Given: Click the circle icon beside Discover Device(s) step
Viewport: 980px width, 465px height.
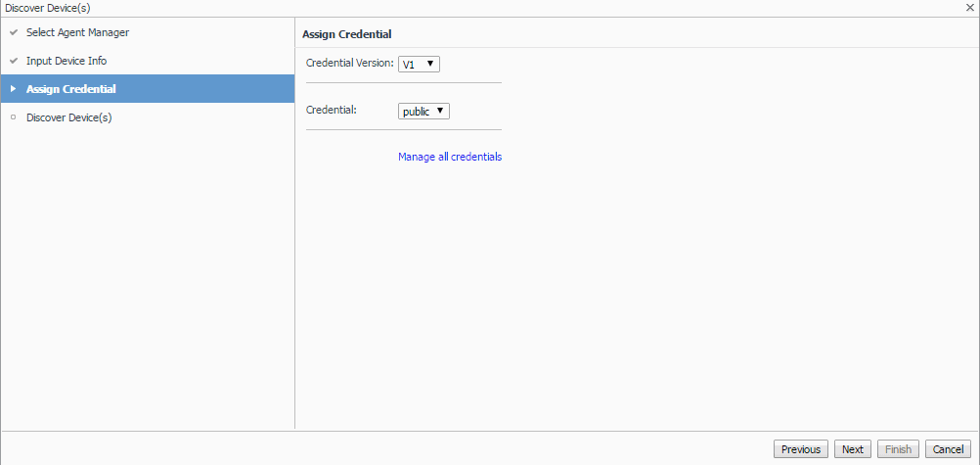Looking at the screenshot, I should [x=14, y=117].
